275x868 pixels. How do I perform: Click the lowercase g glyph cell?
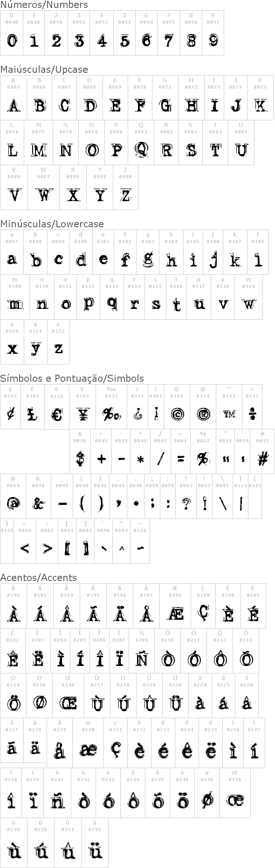[x=148, y=252]
